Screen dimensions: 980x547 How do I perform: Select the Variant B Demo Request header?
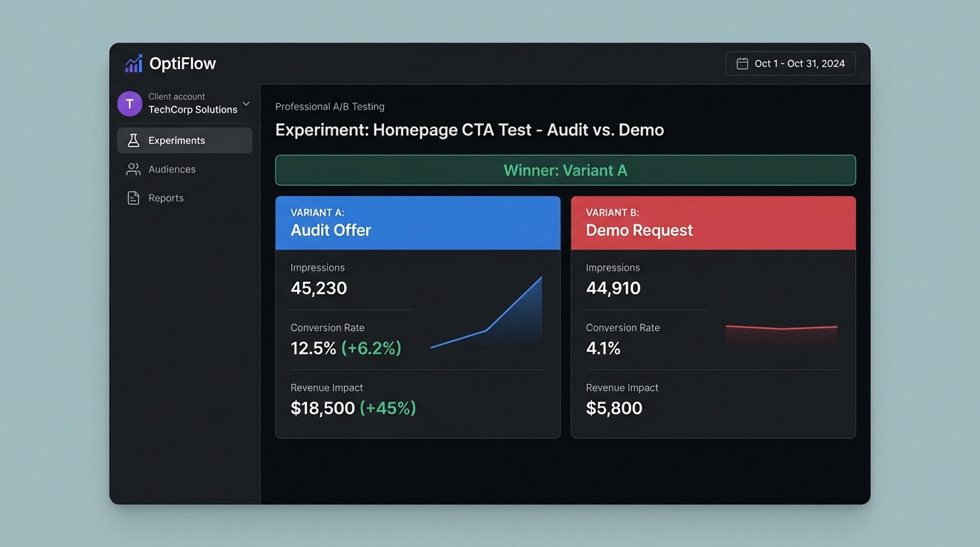click(713, 223)
